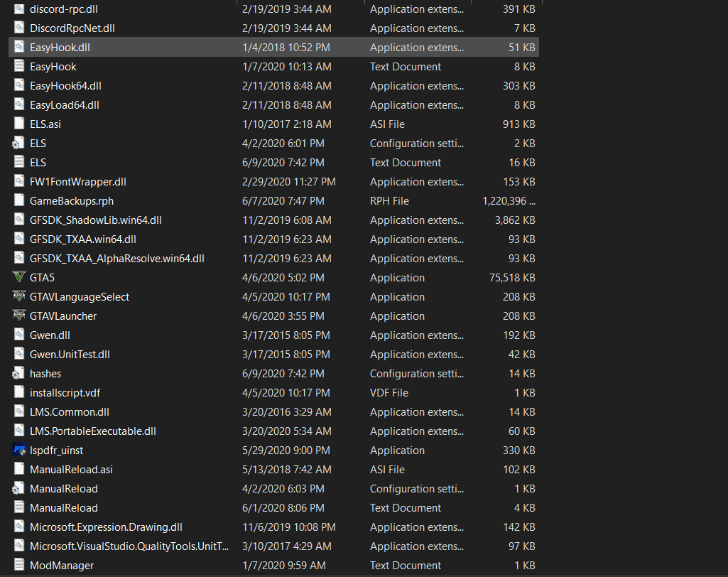Click the ELS.asi file icon

click(19, 124)
